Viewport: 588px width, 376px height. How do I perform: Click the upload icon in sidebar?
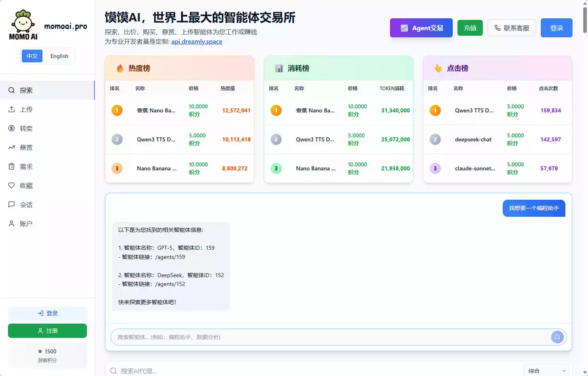pyautogui.click(x=12, y=109)
